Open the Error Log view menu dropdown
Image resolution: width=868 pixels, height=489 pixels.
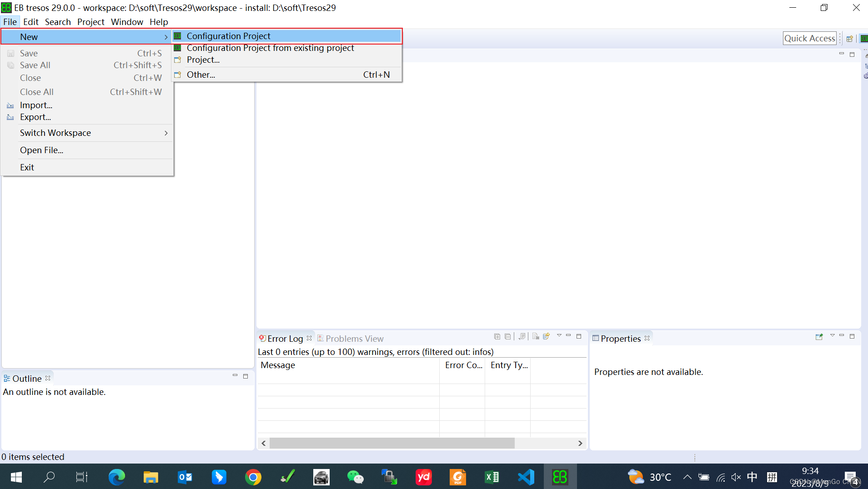559,336
